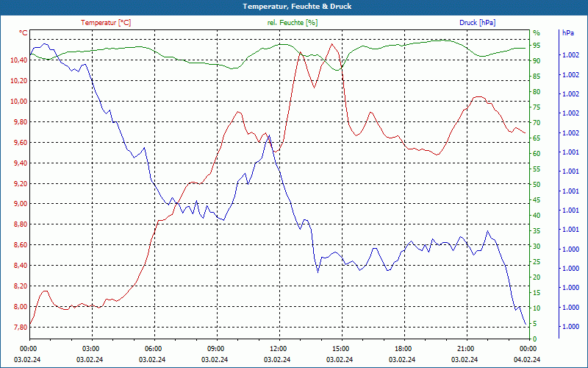Click temperature axis value '9,60'

pos(21,143)
